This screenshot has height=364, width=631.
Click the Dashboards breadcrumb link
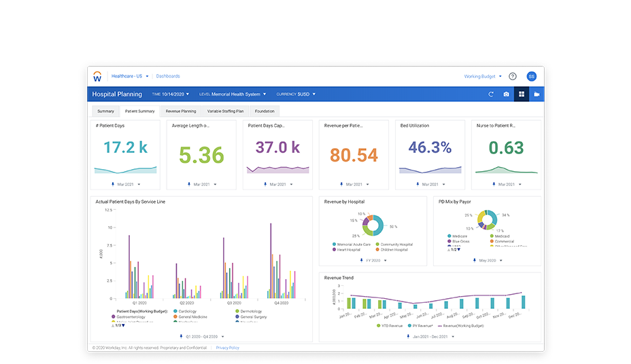168,76
